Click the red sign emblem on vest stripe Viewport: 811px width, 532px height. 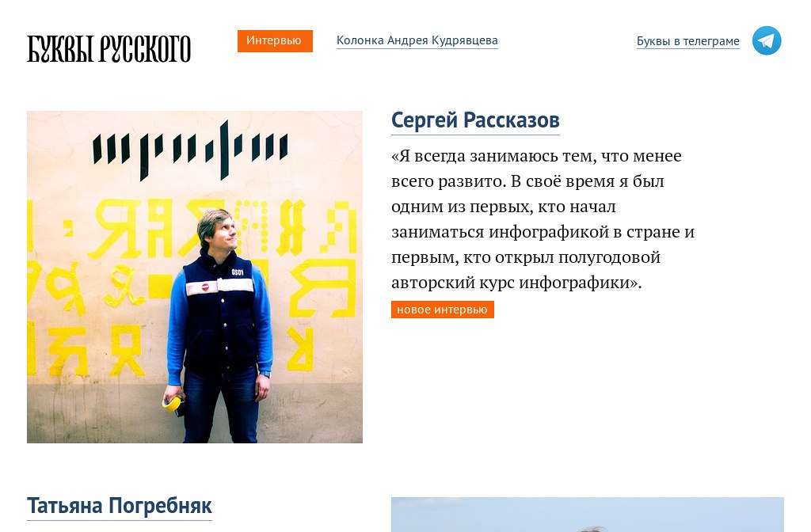tap(205, 287)
